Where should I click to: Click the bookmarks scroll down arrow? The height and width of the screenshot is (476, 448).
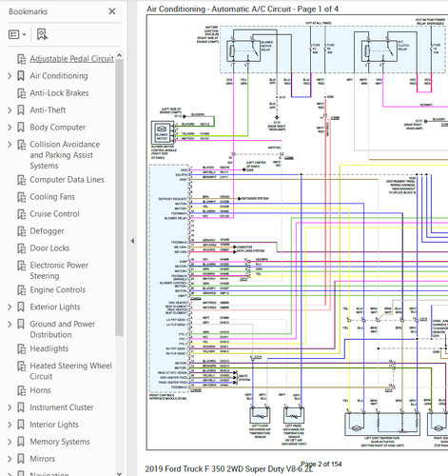pos(119,474)
